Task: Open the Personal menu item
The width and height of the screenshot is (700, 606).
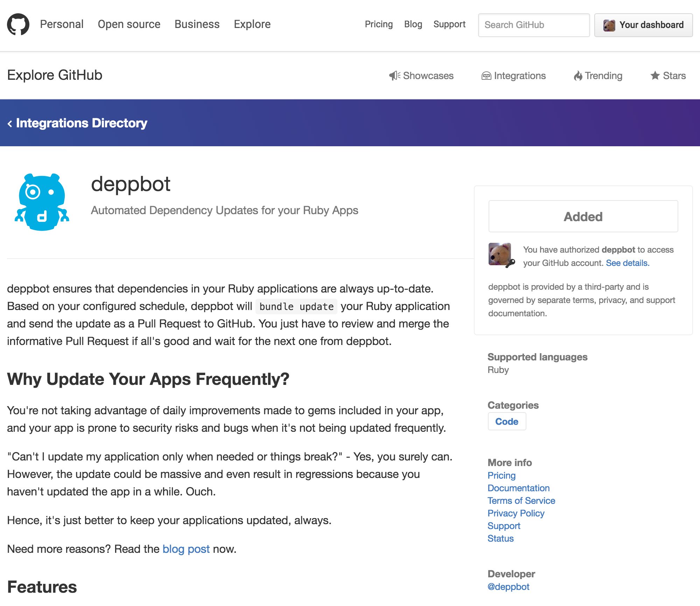Action: click(62, 24)
